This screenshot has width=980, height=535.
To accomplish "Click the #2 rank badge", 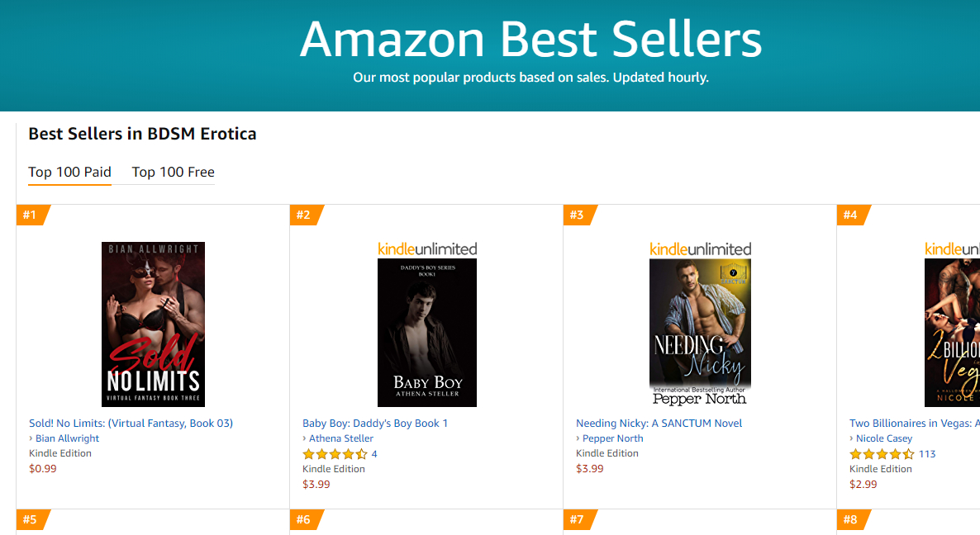I will pyautogui.click(x=304, y=215).
